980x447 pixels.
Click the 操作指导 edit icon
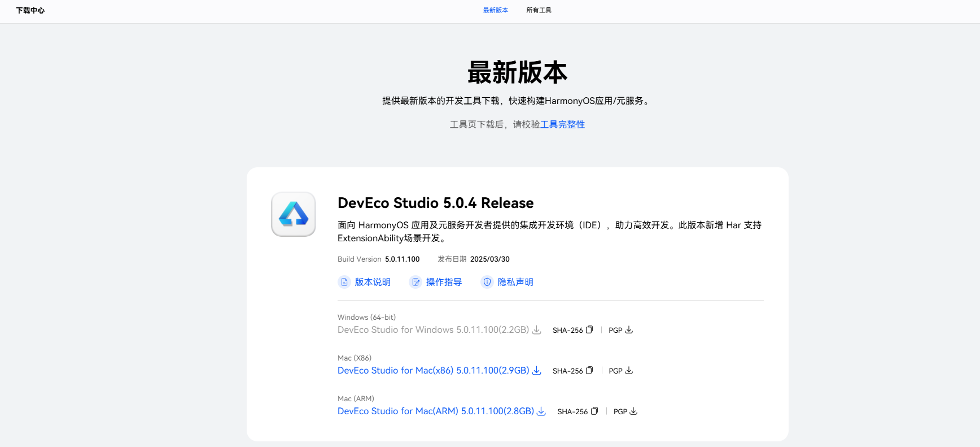[415, 282]
